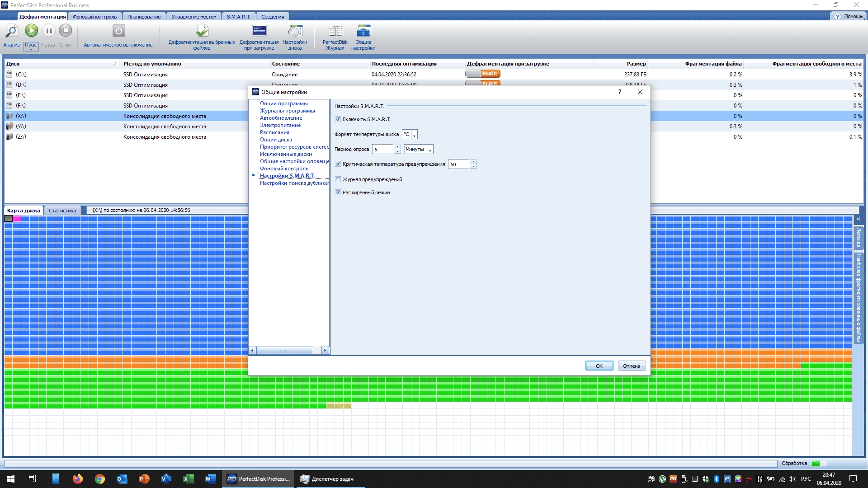Screen dimensions: 868x488
Task: Increase polling period spinner up
Action: [397, 147]
